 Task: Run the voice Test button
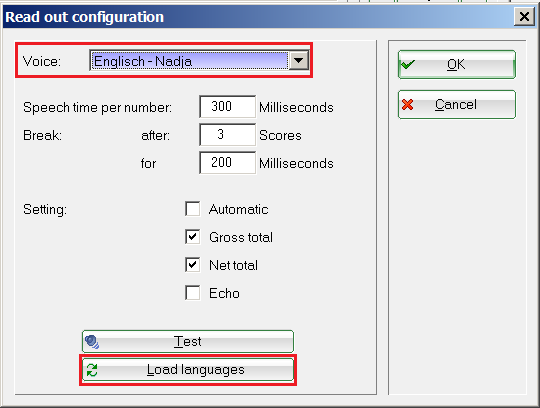tap(188, 342)
